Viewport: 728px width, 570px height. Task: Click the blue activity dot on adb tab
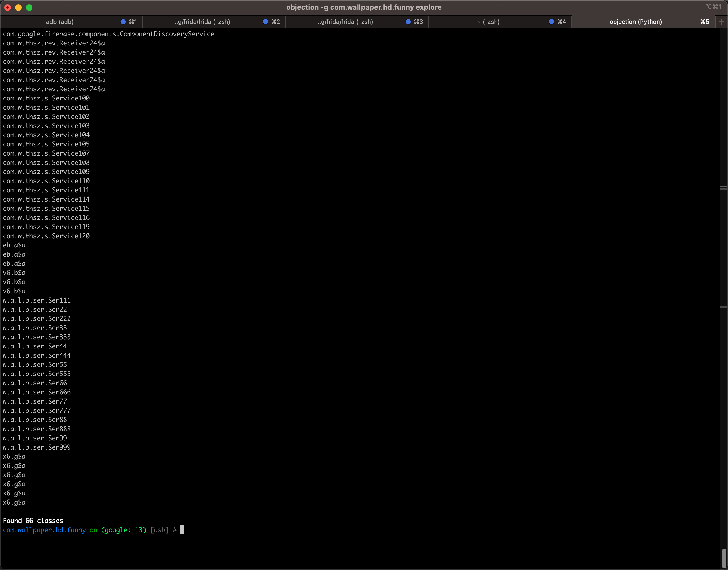[x=123, y=22]
